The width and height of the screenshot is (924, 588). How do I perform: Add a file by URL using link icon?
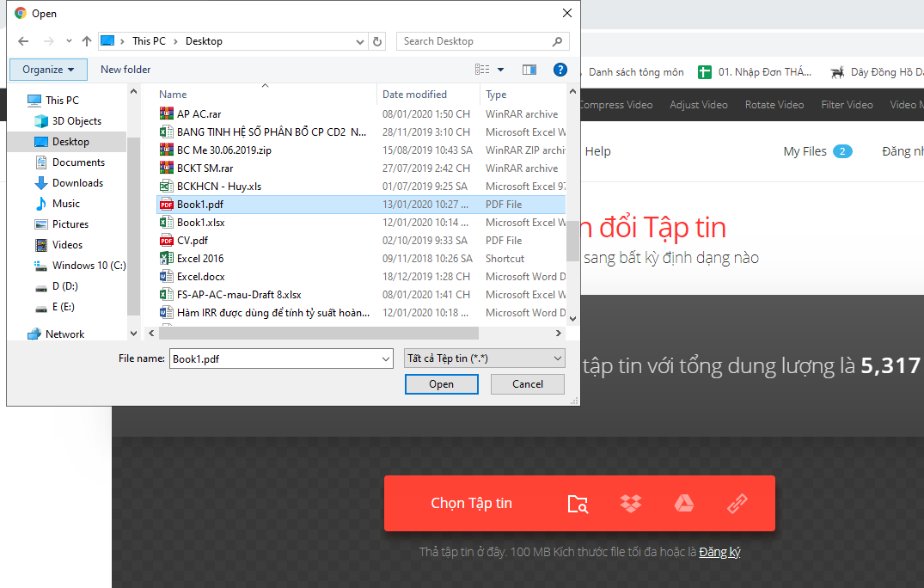[x=737, y=503]
